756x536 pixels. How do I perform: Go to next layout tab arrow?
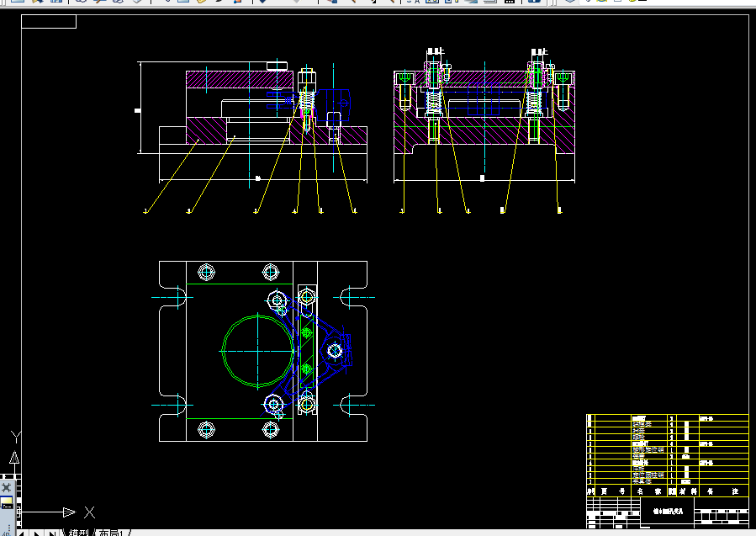[x=37, y=533]
